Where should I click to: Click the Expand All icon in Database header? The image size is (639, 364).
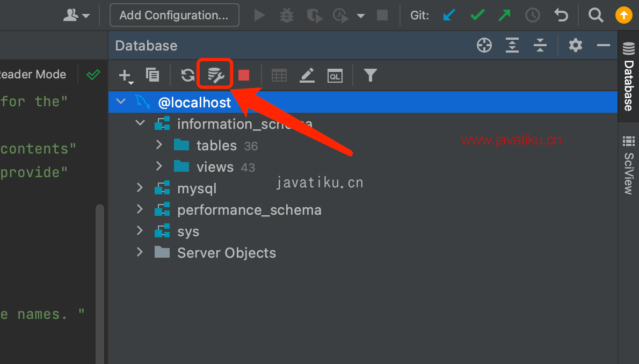[x=512, y=45]
